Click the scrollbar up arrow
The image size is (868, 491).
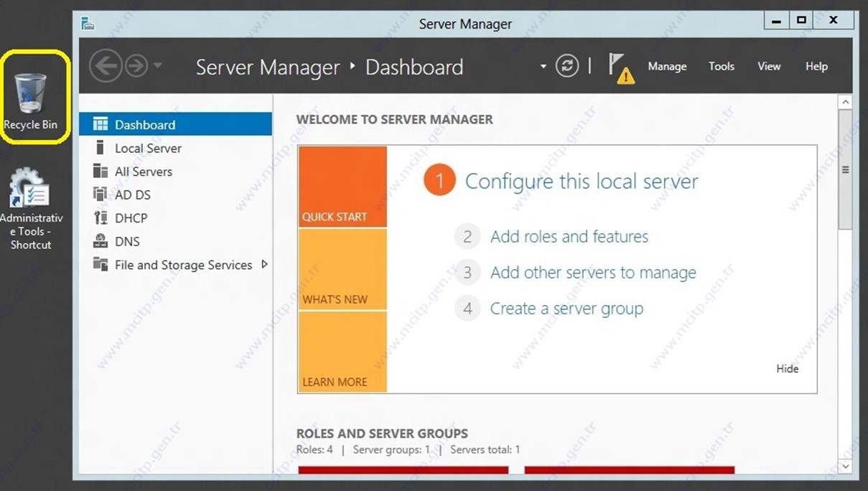coord(845,103)
